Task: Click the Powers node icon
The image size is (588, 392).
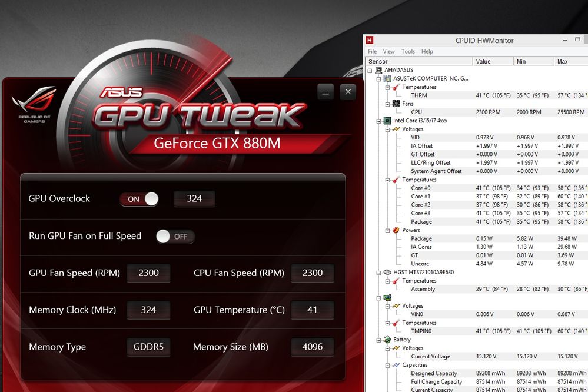Action: [396, 230]
